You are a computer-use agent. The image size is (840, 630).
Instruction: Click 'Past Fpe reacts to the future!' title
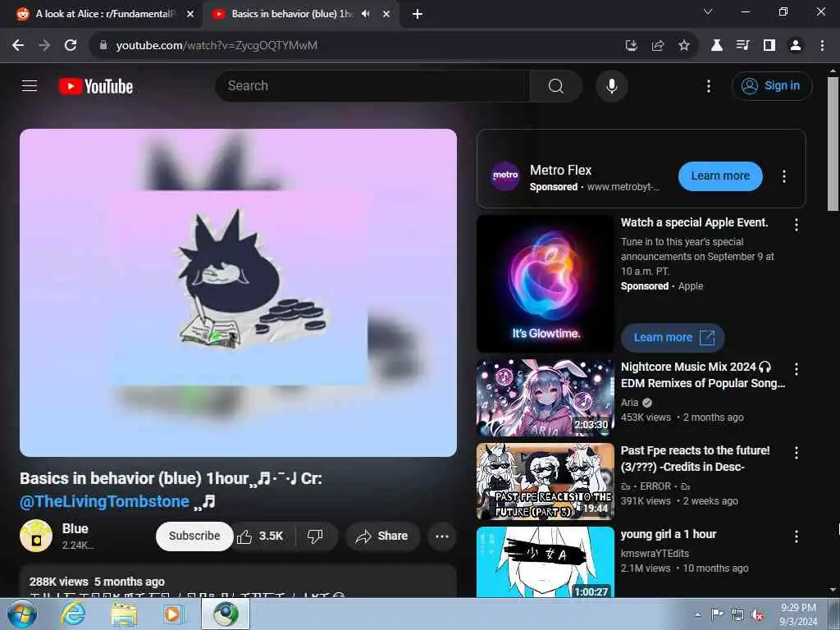[696, 459]
